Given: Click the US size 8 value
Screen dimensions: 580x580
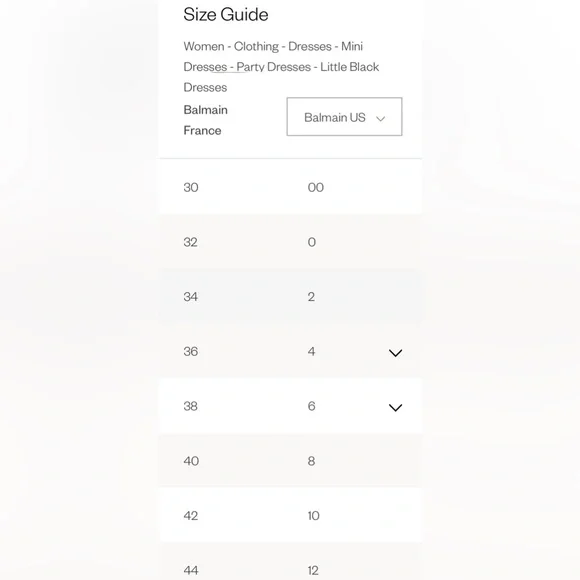Looking at the screenshot, I should pos(311,461).
